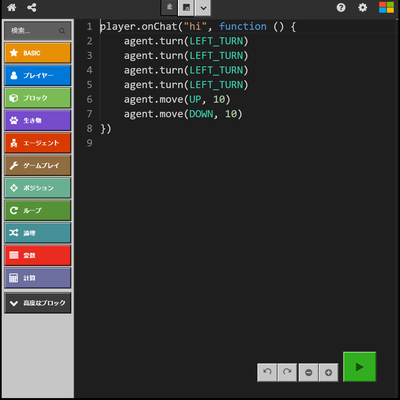This screenshot has height=400, width=400.
Task: Open the Help menu question mark
Action: (341, 8)
